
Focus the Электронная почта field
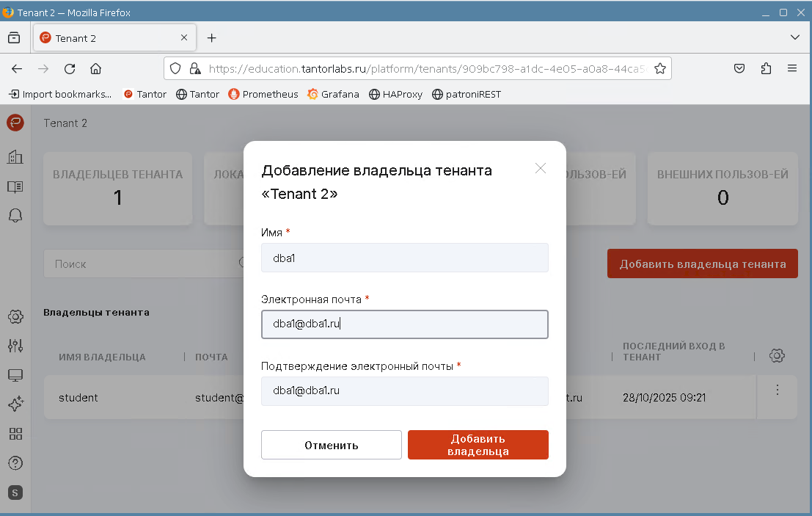coord(404,324)
